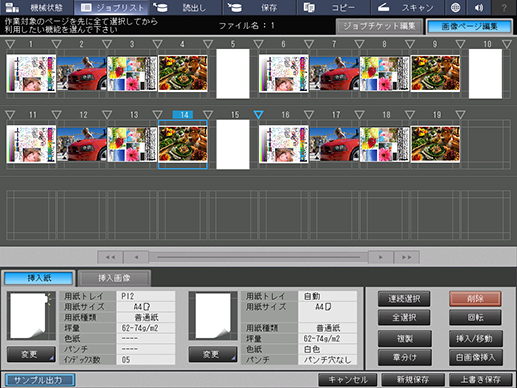Go back one step with left arrow

coord(136,257)
